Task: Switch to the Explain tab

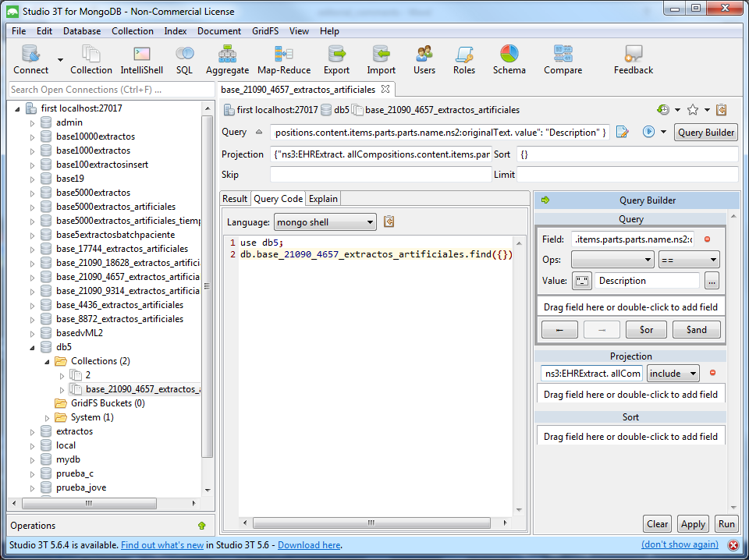Action: [x=323, y=199]
